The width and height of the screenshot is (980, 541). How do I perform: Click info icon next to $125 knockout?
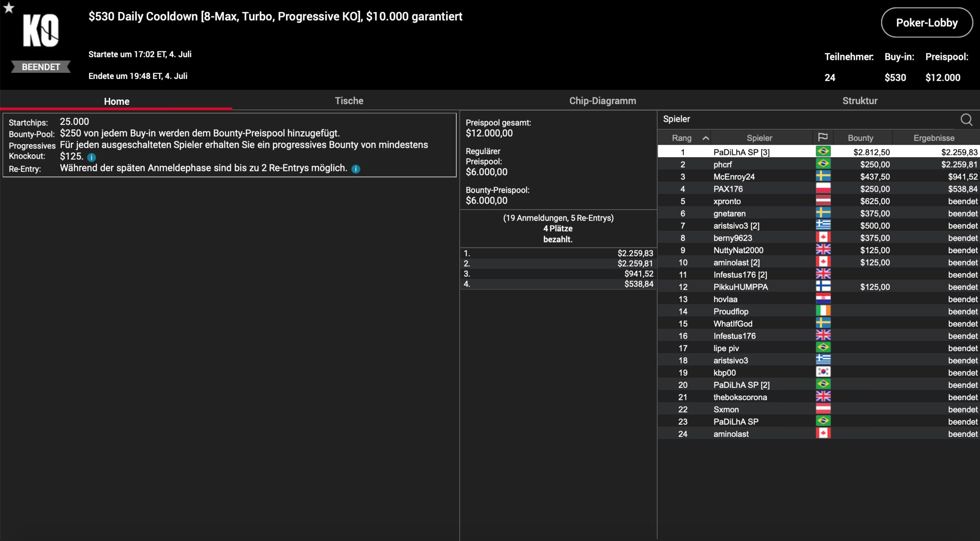(91, 157)
